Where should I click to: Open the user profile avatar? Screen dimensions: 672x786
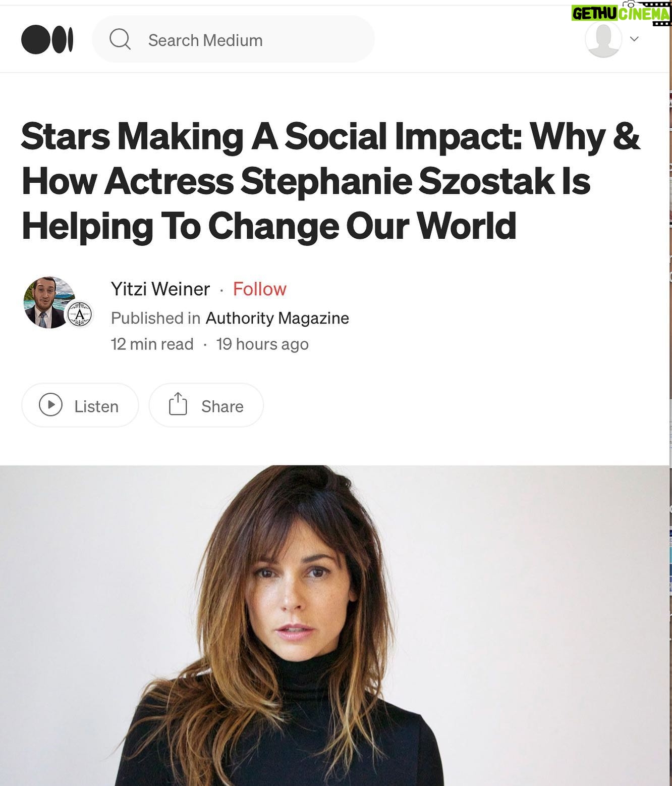[x=603, y=39]
